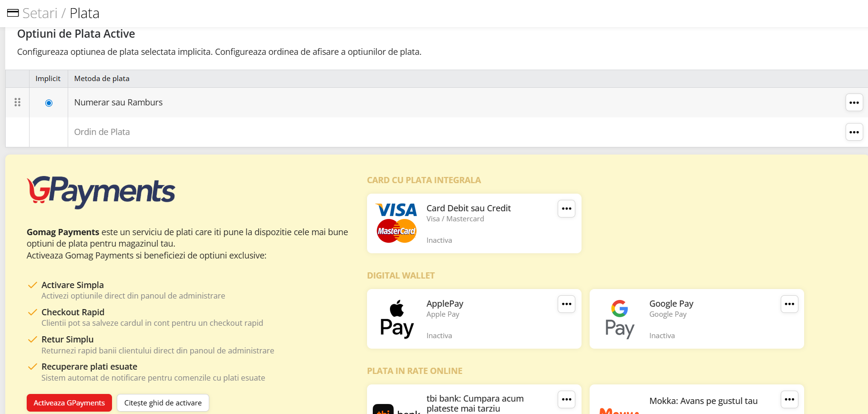Click the Inactiva status under ApplePay
This screenshot has height=414, width=868.
[x=439, y=336]
